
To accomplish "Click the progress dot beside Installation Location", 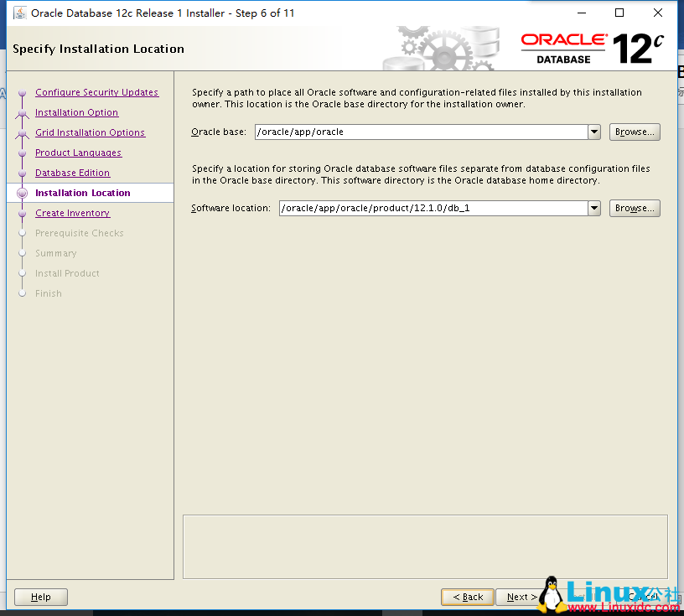I will [x=23, y=193].
